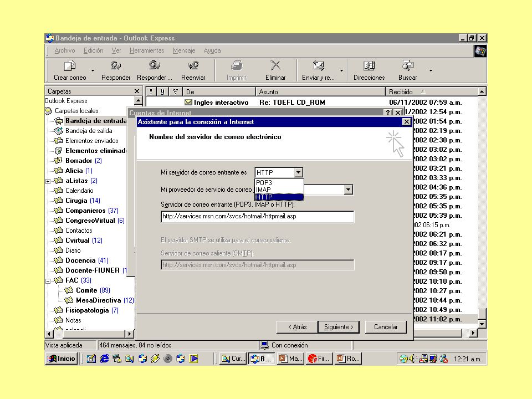This screenshot has width=532, height=399.
Task: Click the reply-to-all "Responder ..." icon
Action: [155, 65]
